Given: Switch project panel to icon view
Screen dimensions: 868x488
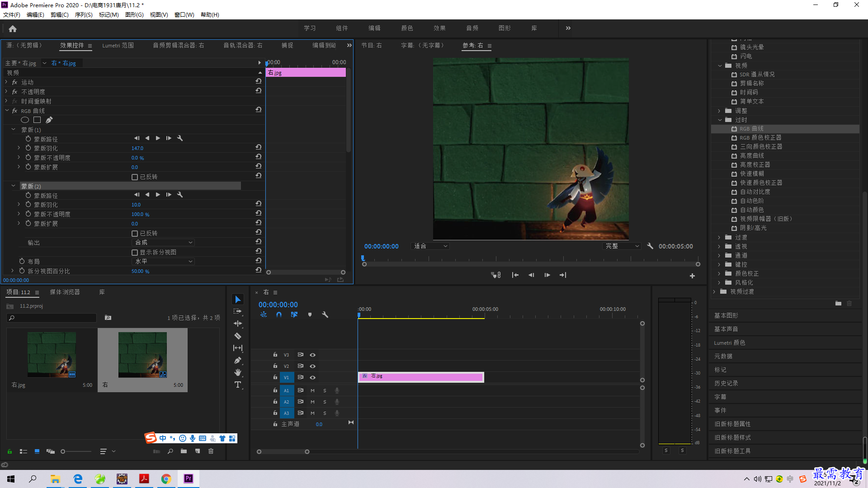Looking at the screenshot, I should click(x=37, y=451).
